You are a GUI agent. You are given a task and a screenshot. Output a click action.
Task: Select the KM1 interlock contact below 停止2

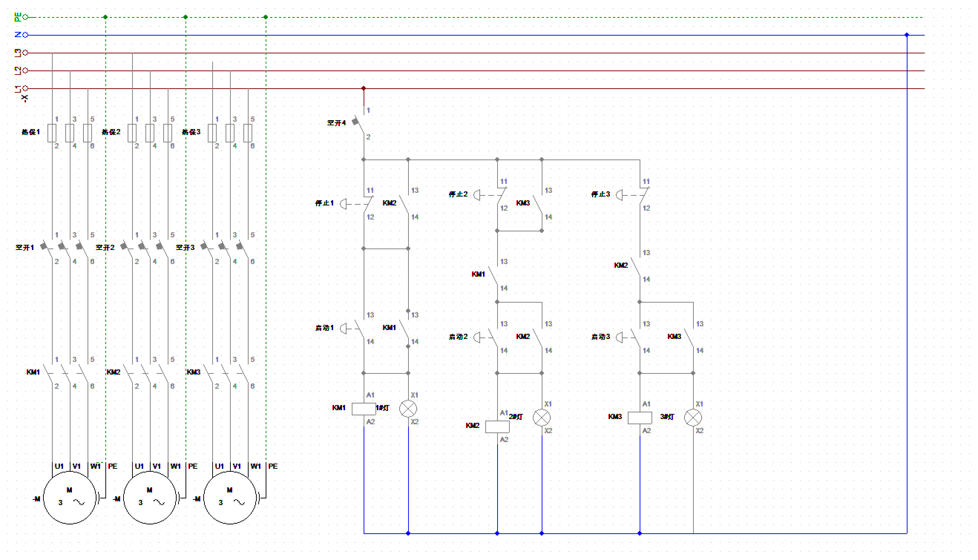point(493,275)
